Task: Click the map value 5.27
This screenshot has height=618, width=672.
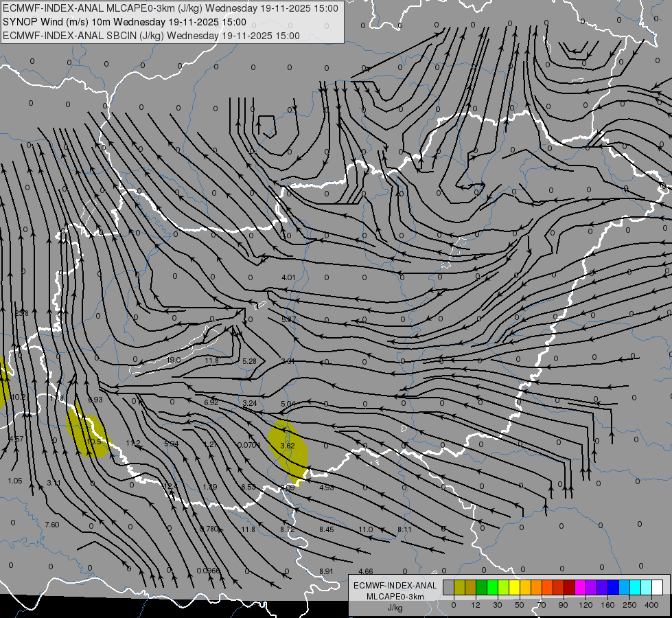Action: tap(289, 319)
